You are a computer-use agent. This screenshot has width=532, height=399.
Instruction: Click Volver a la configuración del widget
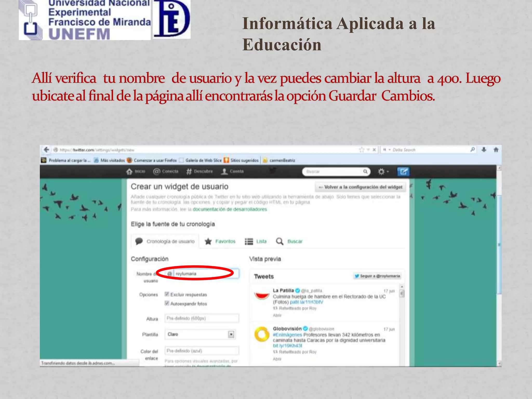[x=361, y=187]
